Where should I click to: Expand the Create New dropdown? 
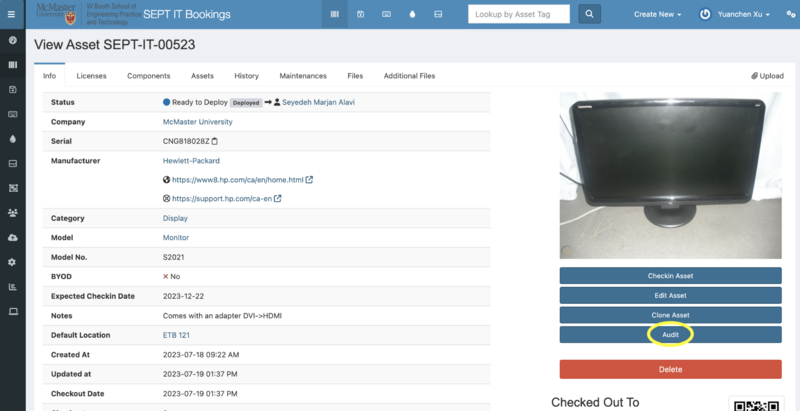point(658,15)
